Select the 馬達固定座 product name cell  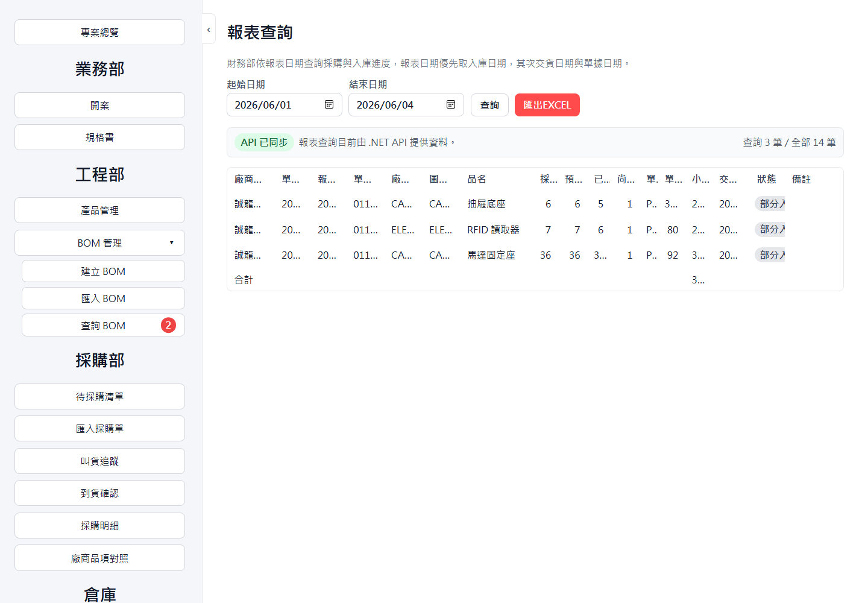[491, 255]
